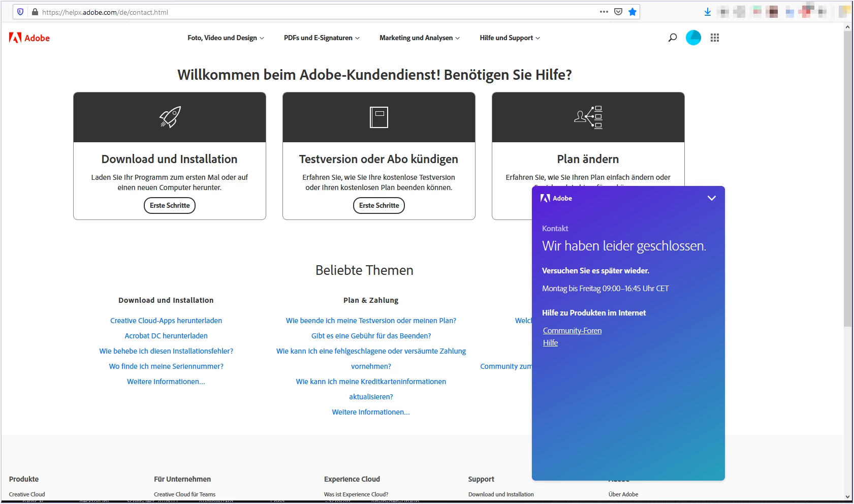Screen dimensions: 854x504
Task: Open Creative Cloud-Apps herunterladen link
Action: [x=166, y=321]
